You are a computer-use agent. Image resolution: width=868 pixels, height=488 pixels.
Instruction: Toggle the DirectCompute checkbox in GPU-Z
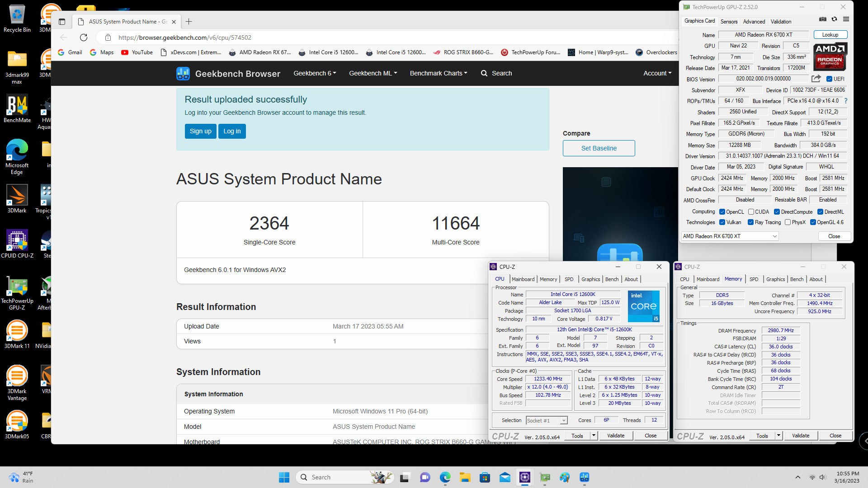pyautogui.click(x=777, y=212)
